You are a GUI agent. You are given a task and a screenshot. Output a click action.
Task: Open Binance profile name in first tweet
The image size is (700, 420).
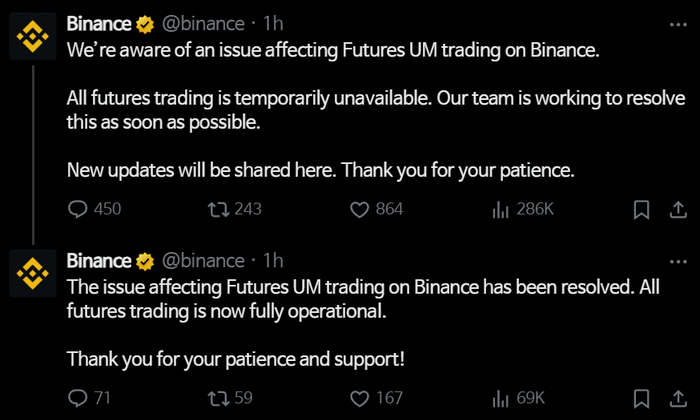[x=98, y=23]
